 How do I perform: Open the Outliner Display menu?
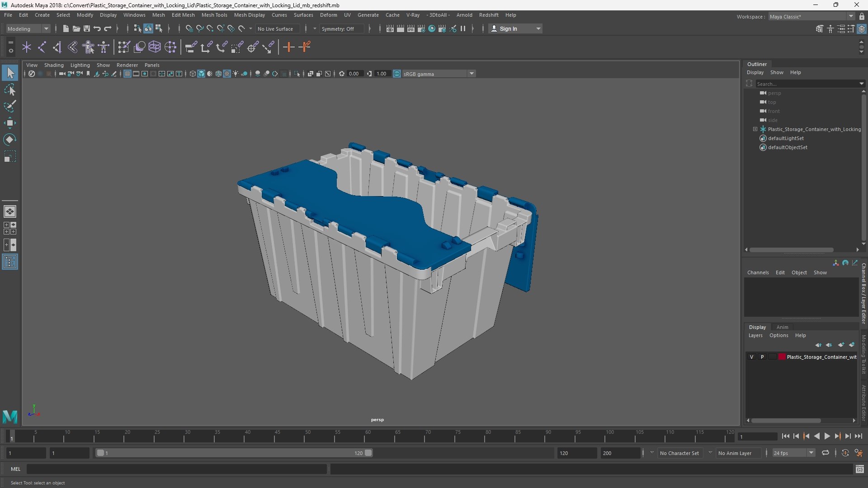tap(755, 72)
